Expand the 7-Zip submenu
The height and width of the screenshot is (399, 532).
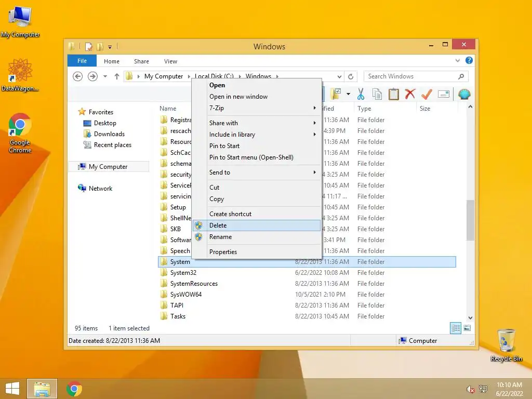(257, 108)
